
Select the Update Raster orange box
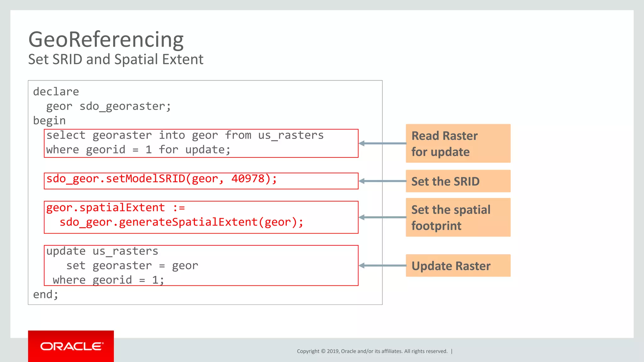click(x=458, y=266)
